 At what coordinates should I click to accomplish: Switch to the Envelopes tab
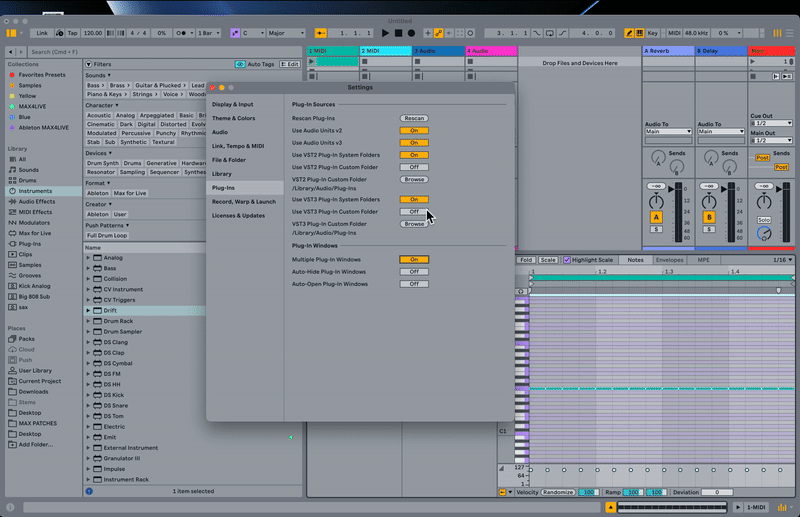click(x=669, y=260)
